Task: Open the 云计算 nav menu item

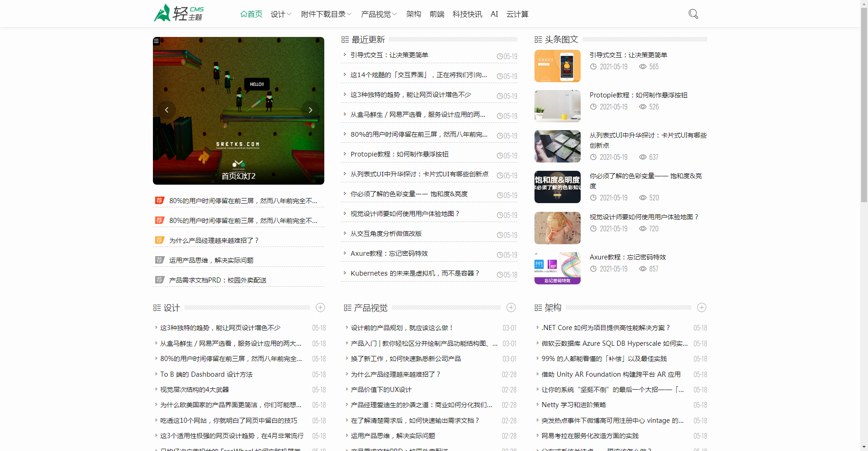Action: tap(517, 14)
